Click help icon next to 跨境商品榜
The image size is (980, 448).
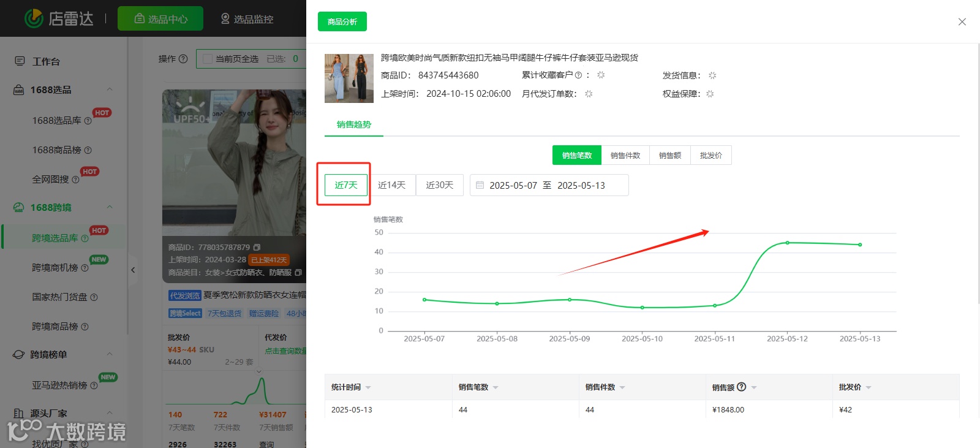(x=85, y=327)
